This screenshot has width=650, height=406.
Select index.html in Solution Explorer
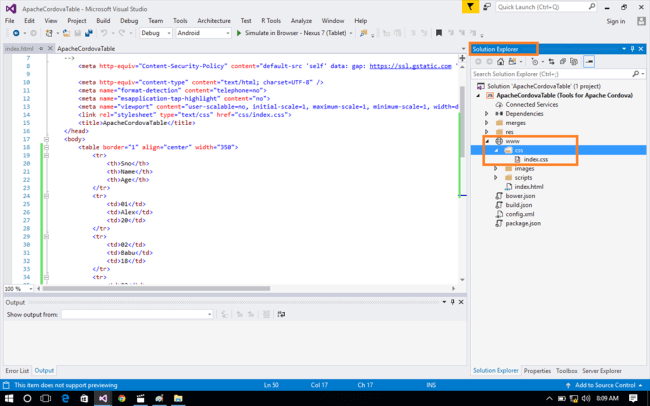point(528,187)
